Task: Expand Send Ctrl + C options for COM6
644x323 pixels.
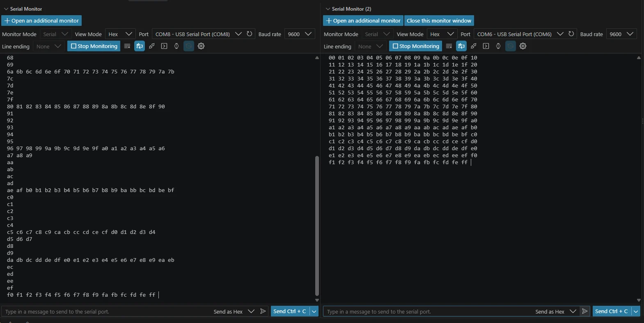Action: 636,312
